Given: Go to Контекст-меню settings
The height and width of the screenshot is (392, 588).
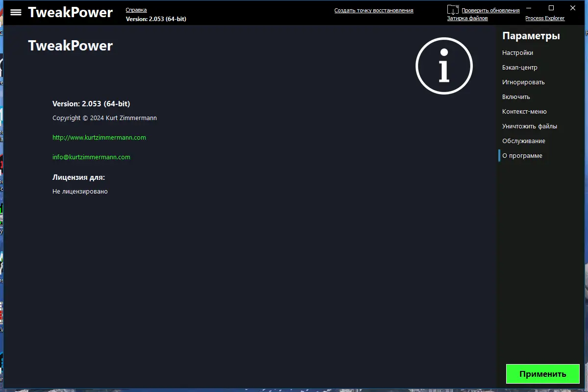Looking at the screenshot, I should (x=524, y=112).
